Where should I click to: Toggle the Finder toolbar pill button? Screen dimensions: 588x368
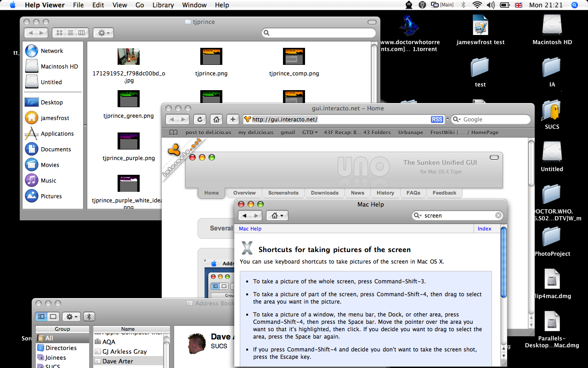(371, 22)
